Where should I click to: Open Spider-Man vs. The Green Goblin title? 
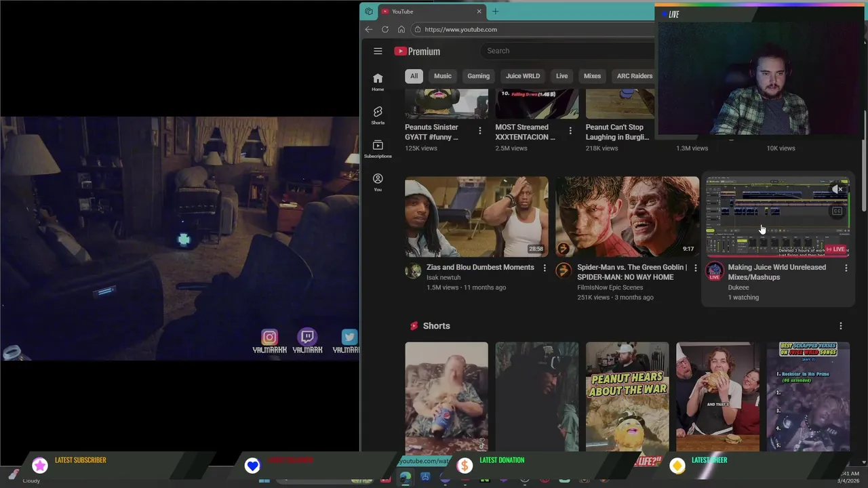click(631, 272)
